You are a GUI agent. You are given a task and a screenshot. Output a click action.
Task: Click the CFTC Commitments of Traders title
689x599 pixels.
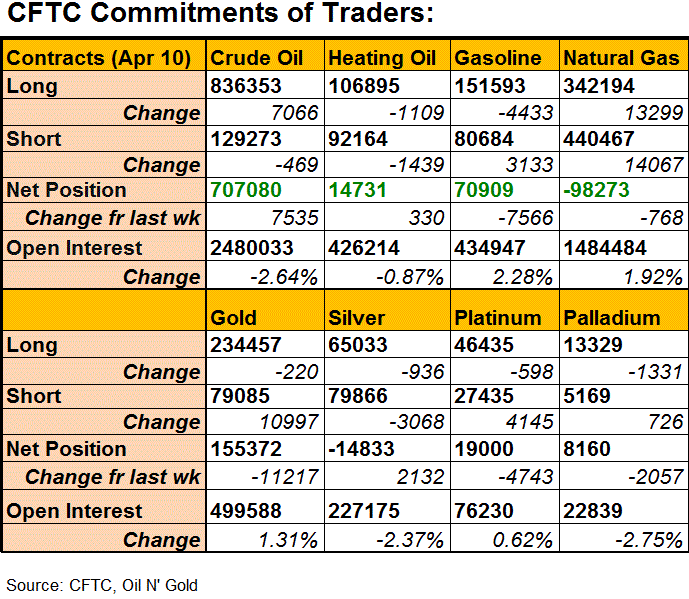(x=218, y=16)
